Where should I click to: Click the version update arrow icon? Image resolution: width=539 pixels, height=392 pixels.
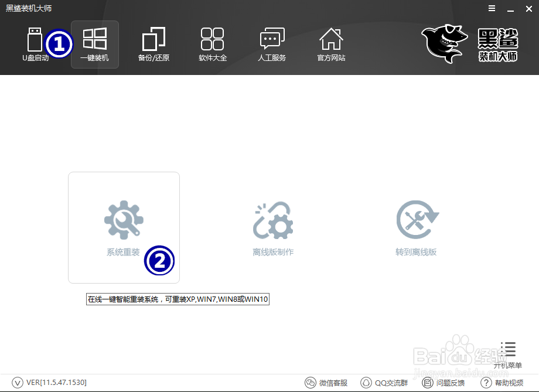point(18,382)
